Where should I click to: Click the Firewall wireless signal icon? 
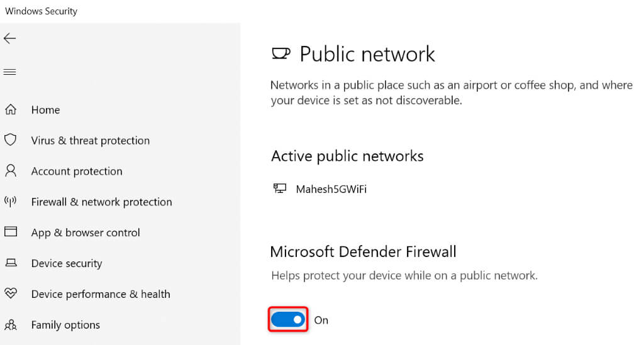(11, 202)
